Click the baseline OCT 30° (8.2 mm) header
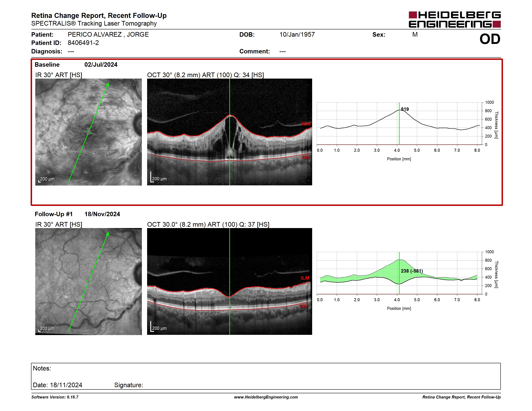The height and width of the screenshot is (411, 532). tap(205, 75)
